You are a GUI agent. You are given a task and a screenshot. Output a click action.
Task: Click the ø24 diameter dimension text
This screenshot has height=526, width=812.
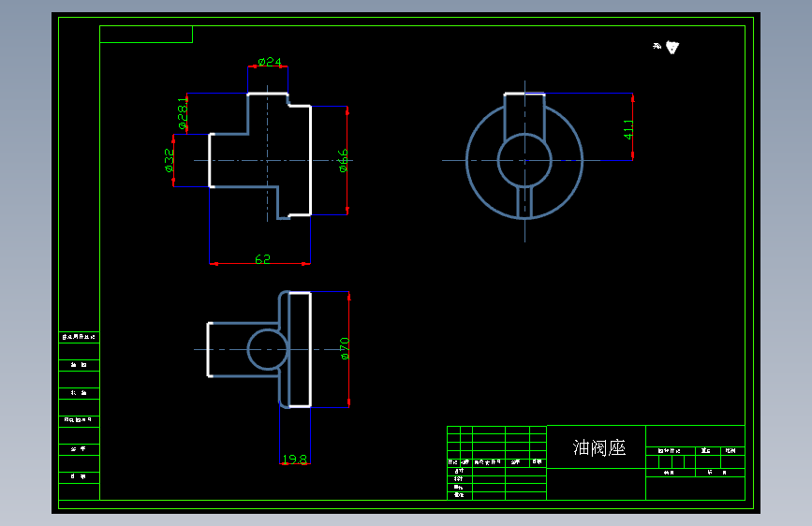270,62
